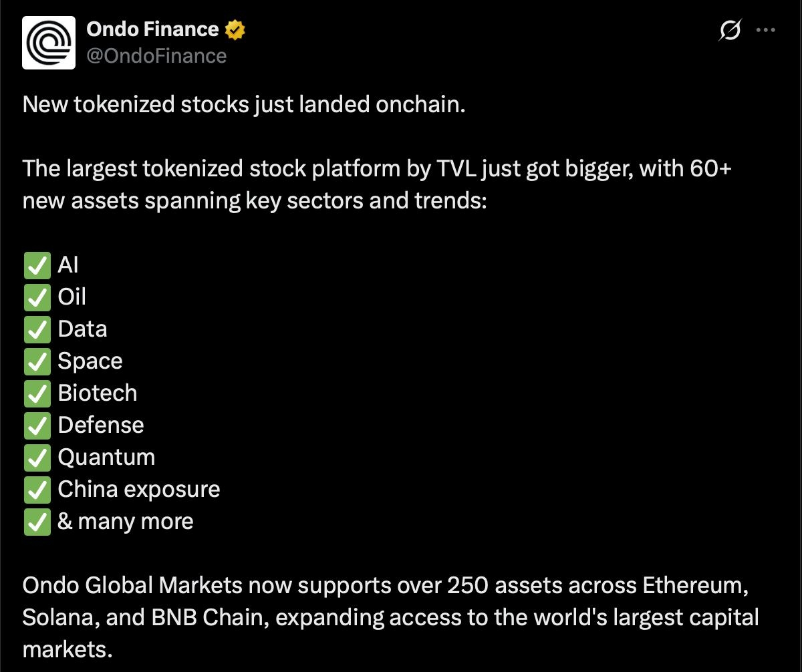Click the Ondo Finance profile avatar
The height and width of the screenshot is (672, 802).
point(49,43)
